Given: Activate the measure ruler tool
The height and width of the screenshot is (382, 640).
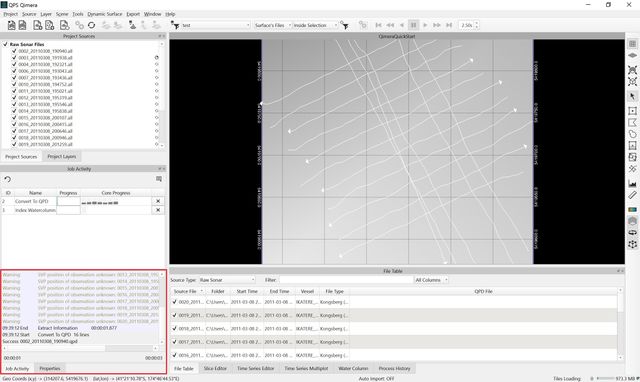Looking at the screenshot, I should [632, 195].
